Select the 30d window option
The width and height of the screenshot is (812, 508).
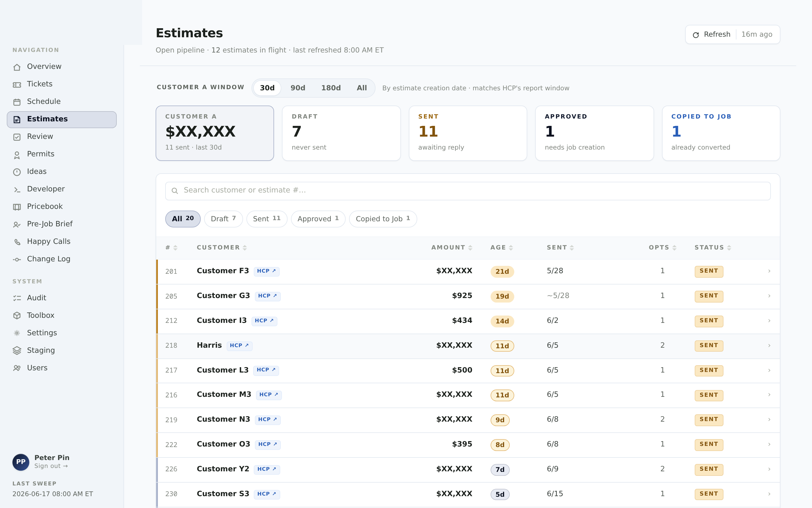tap(267, 88)
